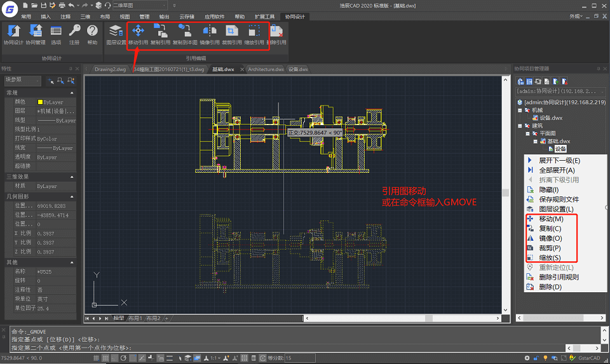Click the yellow ByLayer color swatch

click(x=40, y=102)
